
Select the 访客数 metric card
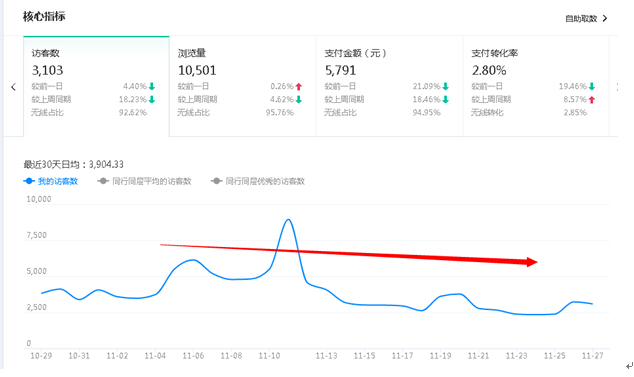point(96,86)
